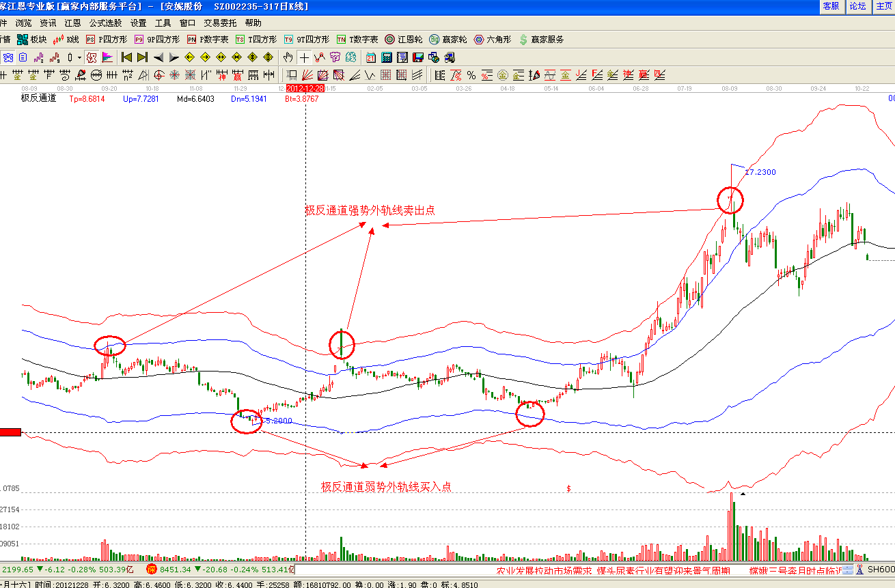Open the 江恩 menu

tap(72, 23)
